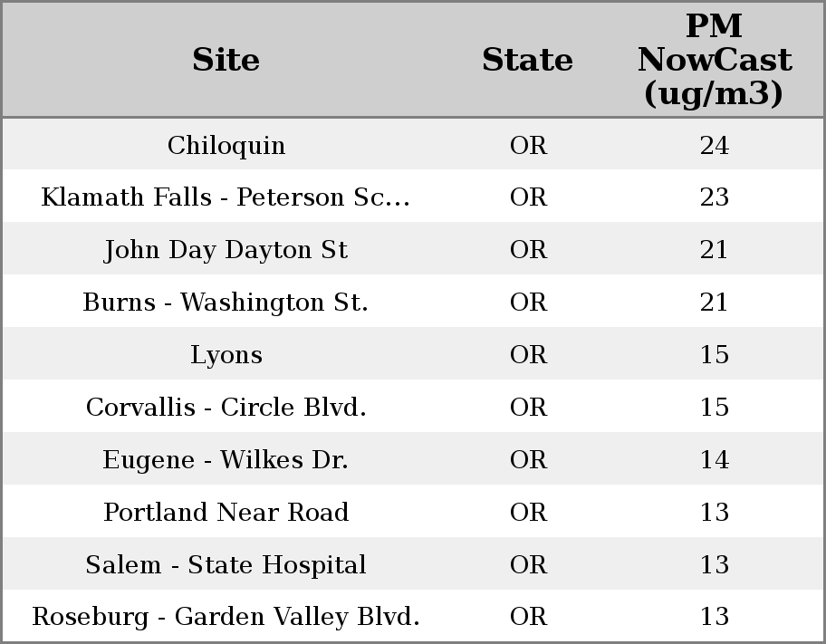Image resolution: width=826 pixels, height=644 pixels.
Task: Click the State column header
Action: pos(527,61)
